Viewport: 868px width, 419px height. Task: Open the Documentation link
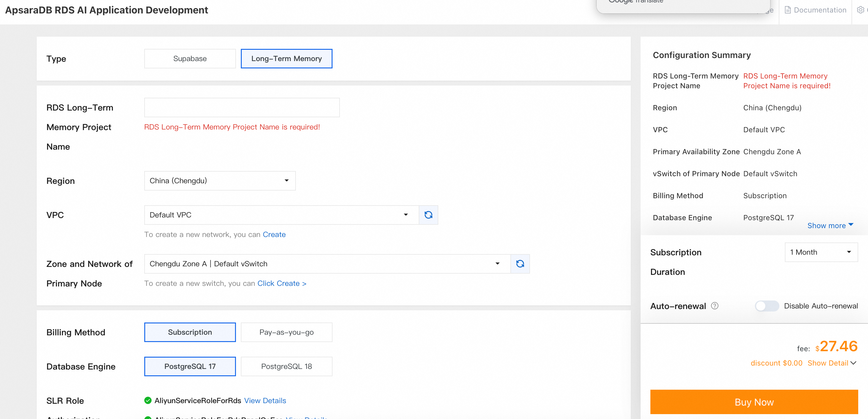(x=820, y=10)
